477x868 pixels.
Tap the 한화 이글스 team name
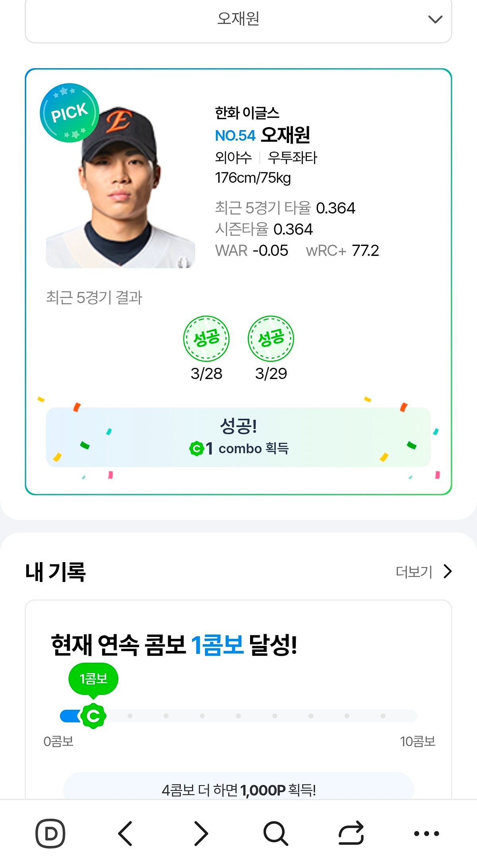247,113
